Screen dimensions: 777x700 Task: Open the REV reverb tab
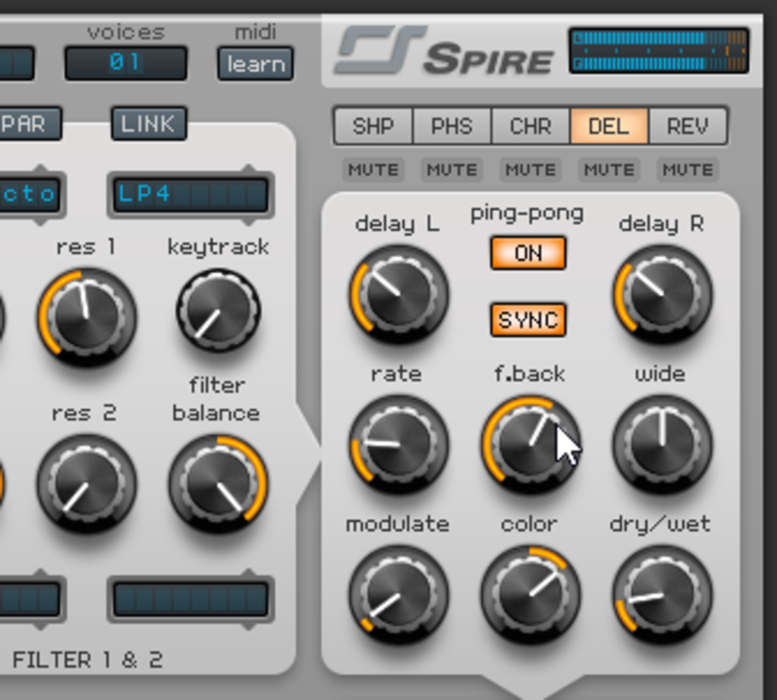[688, 126]
